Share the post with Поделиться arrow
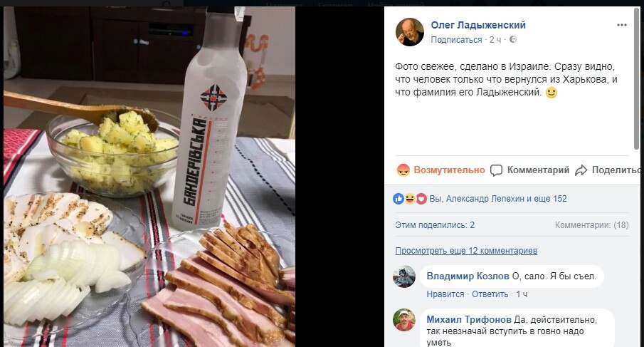 [x=608, y=170]
